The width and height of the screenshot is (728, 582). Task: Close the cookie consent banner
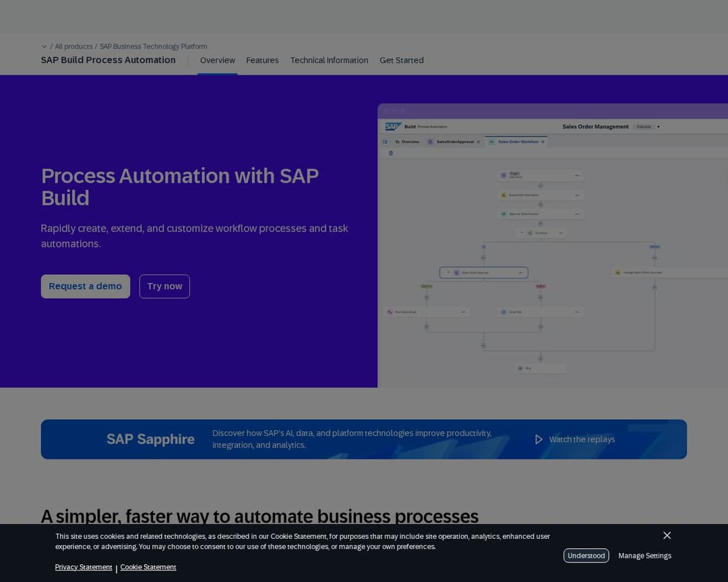[667, 536]
